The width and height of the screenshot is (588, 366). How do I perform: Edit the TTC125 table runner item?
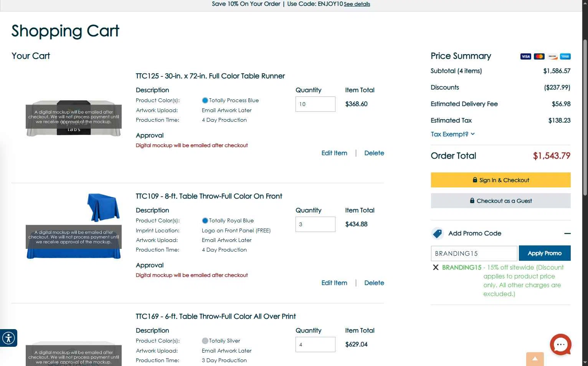tap(334, 153)
